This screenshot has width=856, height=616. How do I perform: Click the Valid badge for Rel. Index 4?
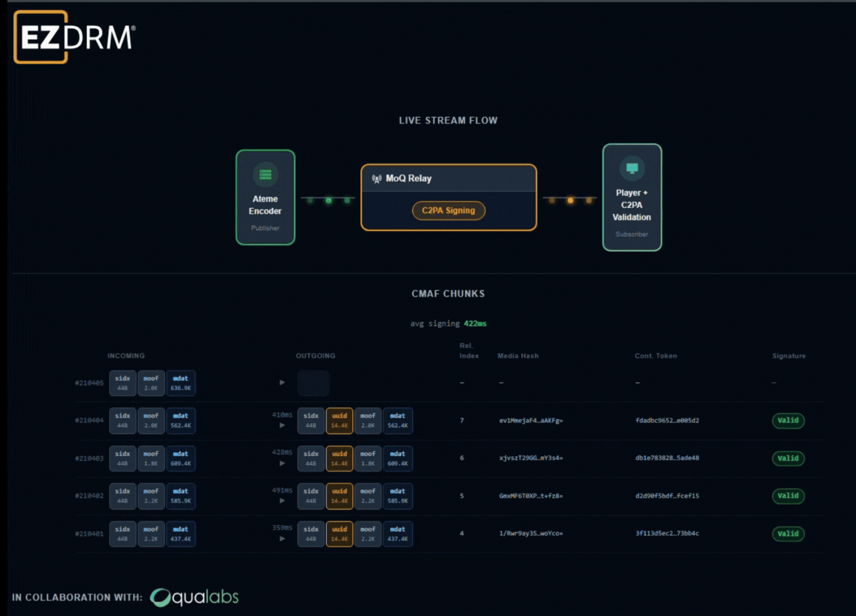pos(788,534)
